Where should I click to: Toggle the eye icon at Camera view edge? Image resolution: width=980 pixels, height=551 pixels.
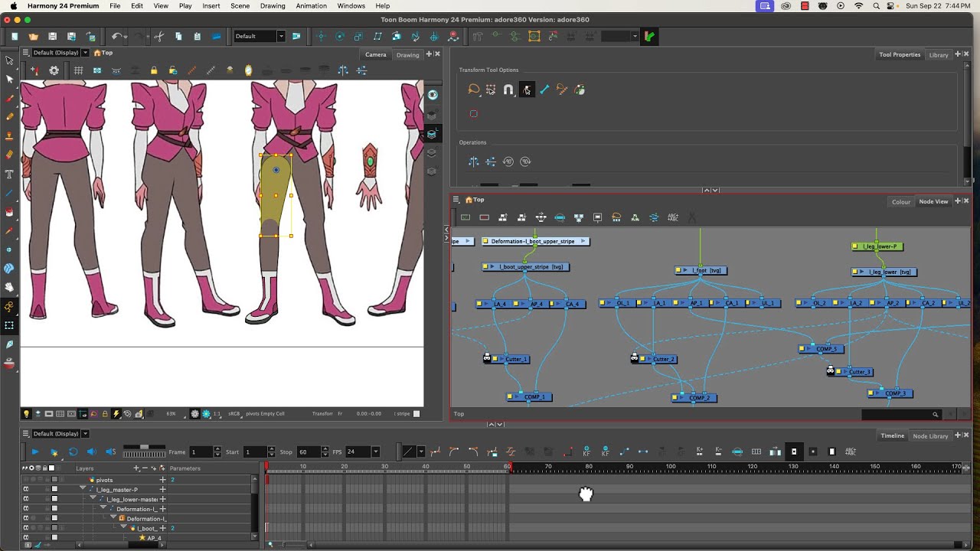(433, 95)
